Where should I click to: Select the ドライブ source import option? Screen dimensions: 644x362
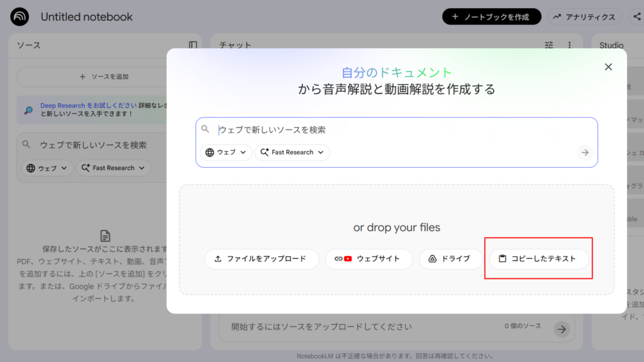pos(450,259)
